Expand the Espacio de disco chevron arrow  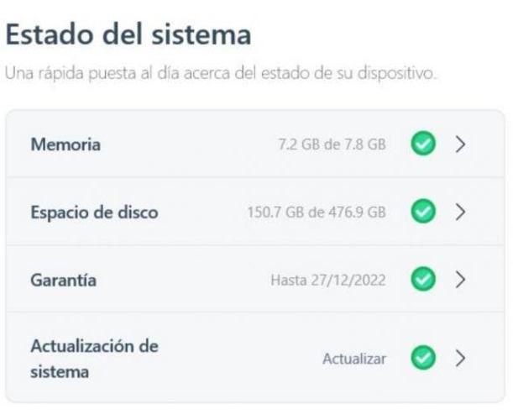pos(460,212)
